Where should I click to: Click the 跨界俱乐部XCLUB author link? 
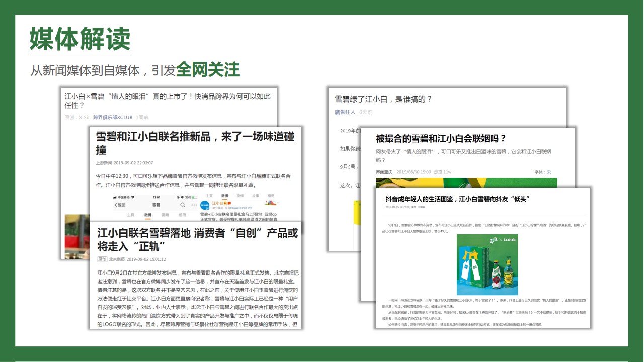point(113,118)
